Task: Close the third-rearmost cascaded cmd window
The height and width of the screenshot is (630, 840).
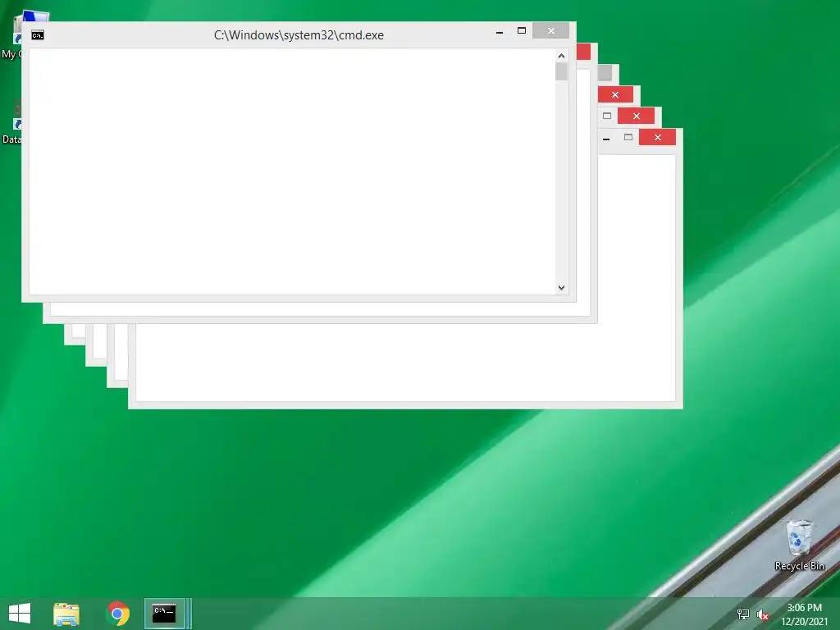Action: click(x=615, y=95)
